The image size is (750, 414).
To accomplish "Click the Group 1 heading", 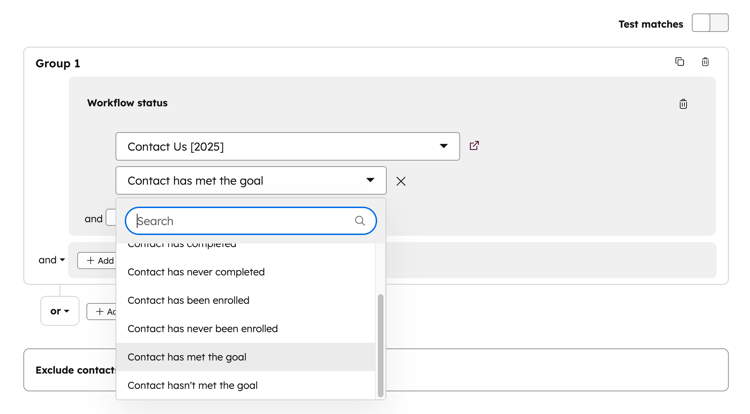I will [x=58, y=64].
